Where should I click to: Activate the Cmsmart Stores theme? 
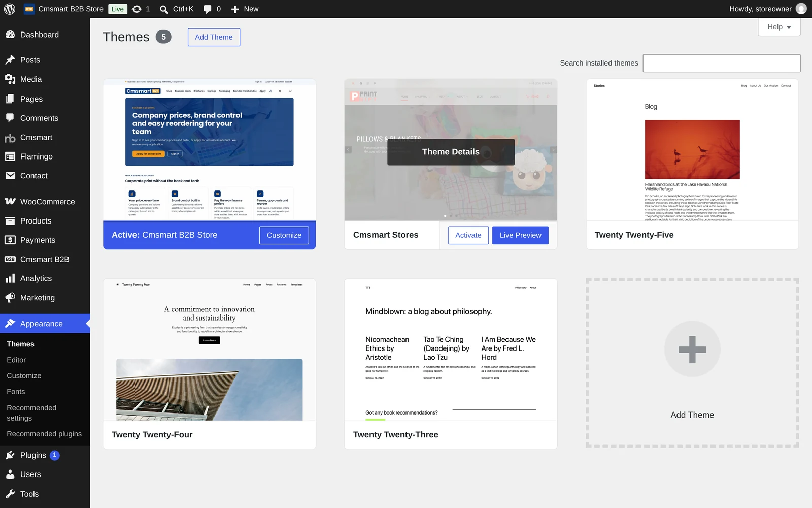pyautogui.click(x=468, y=235)
